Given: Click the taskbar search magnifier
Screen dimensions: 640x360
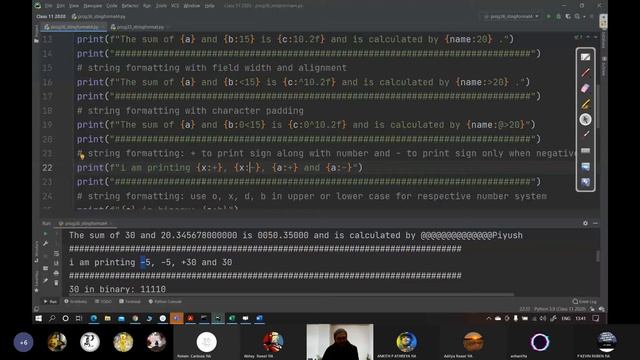Looking at the screenshot, I should (x=52, y=318).
